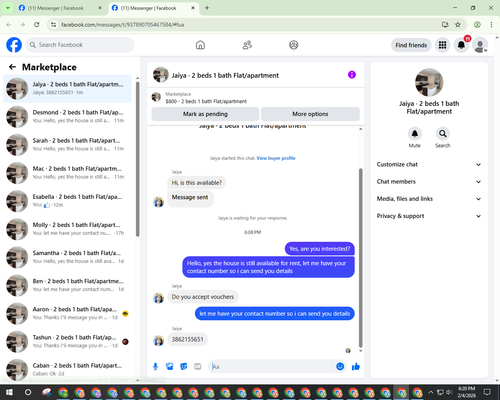Screen dimensions: 500x400
Task: Open the emoji picker smiley icon
Action: [x=340, y=367]
